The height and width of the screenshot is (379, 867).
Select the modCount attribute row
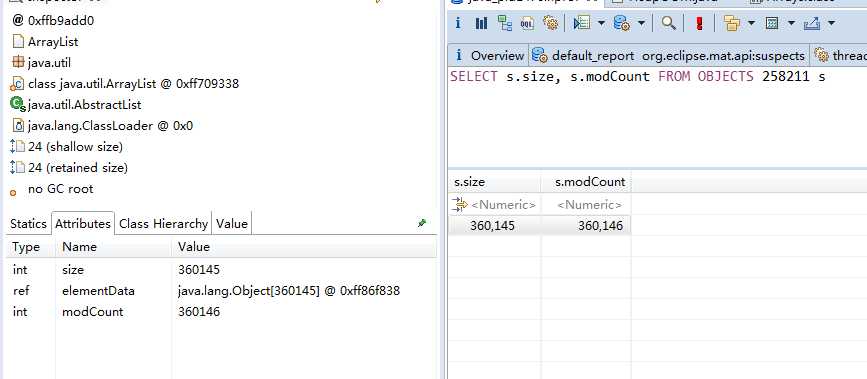(x=221, y=311)
